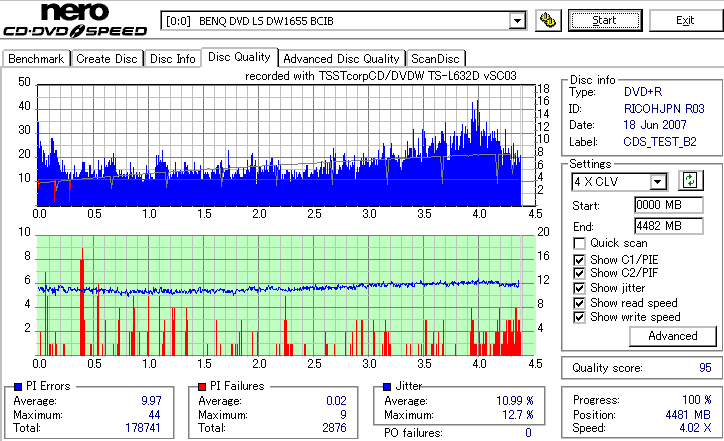Click the Exit button

click(685, 20)
